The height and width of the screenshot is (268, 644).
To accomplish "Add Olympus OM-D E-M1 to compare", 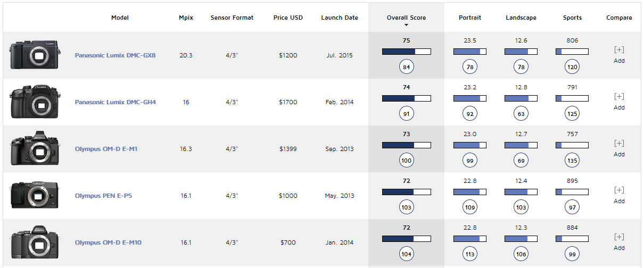I will point(619,148).
